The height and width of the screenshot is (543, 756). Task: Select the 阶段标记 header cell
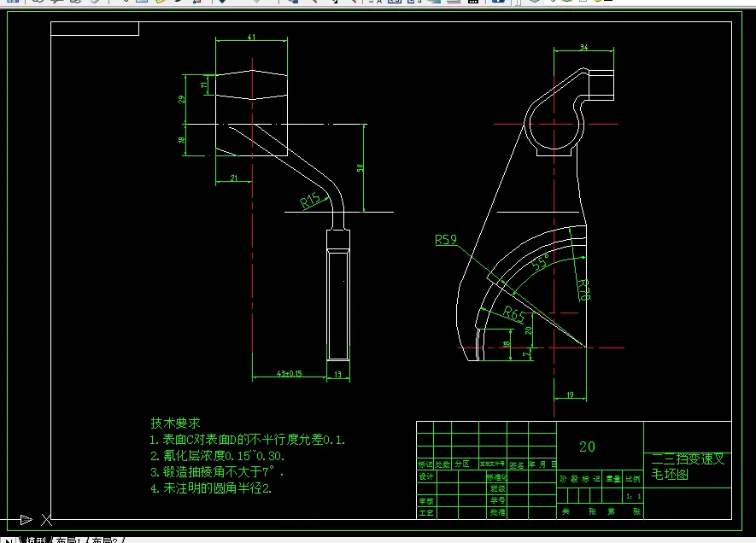(x=579, y=478)
